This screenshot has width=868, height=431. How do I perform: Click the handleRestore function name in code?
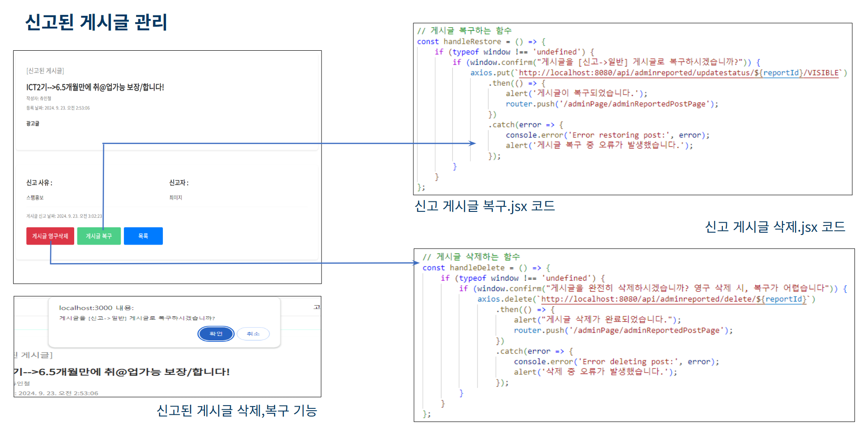[x=472, y=42]
